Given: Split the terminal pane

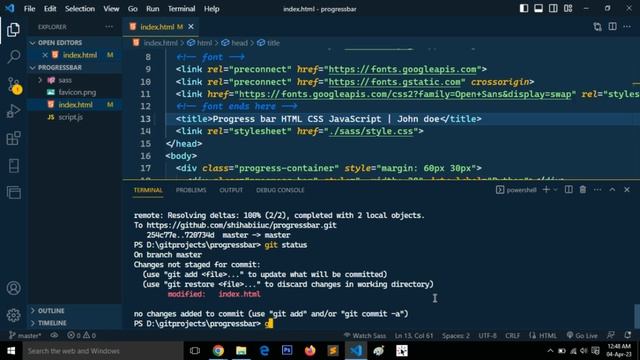Looking at the screenshot, I should 569,190.
